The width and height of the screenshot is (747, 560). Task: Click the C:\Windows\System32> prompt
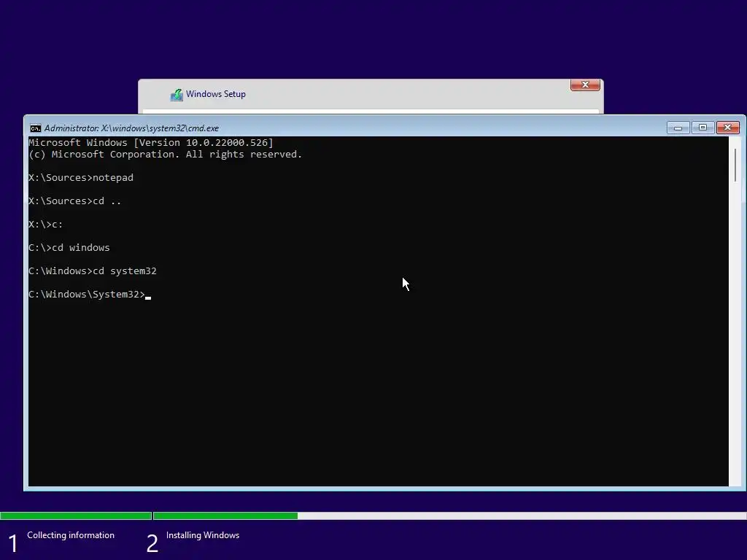(x=87, y=295)
